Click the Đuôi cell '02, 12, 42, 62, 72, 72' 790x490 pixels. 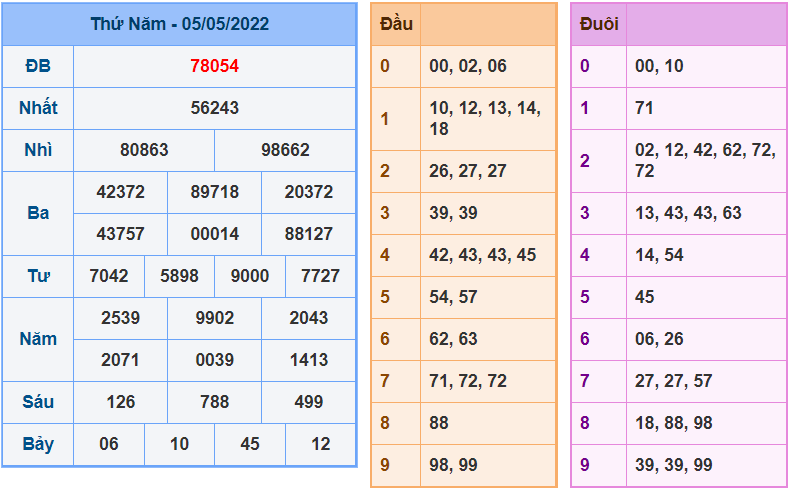pos(705,161)
